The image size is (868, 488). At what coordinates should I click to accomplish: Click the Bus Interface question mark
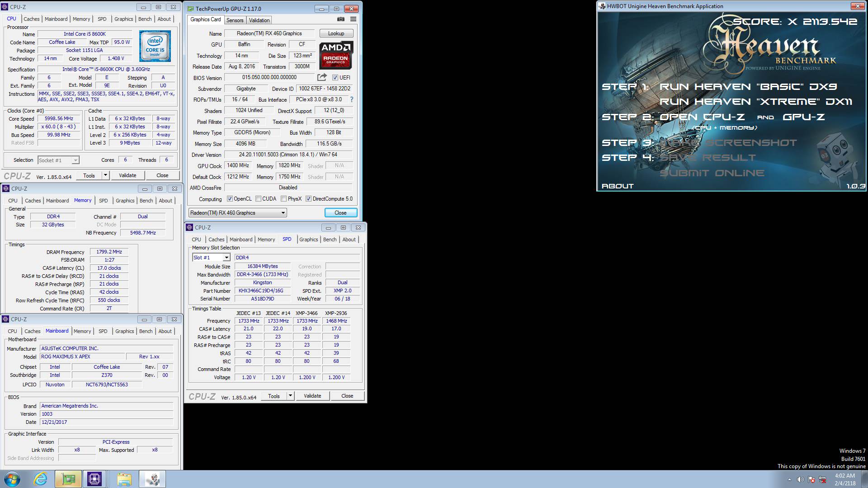coord(352,99)
